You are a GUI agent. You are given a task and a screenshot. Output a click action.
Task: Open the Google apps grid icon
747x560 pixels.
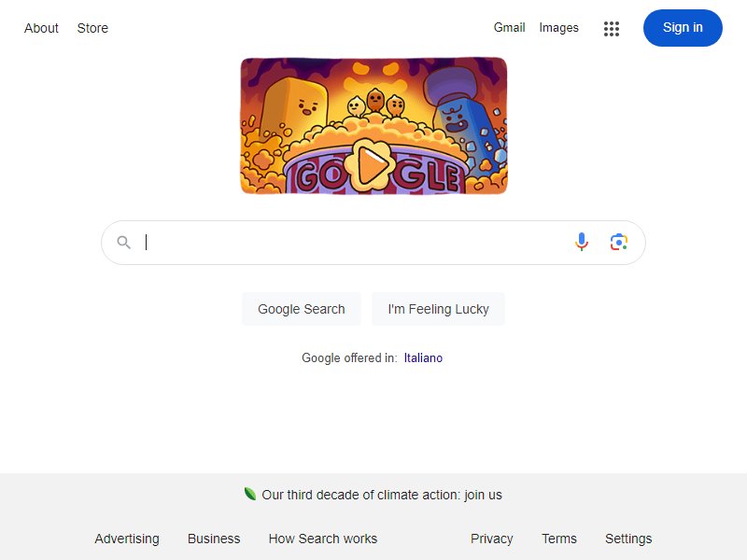pos(612,29)
